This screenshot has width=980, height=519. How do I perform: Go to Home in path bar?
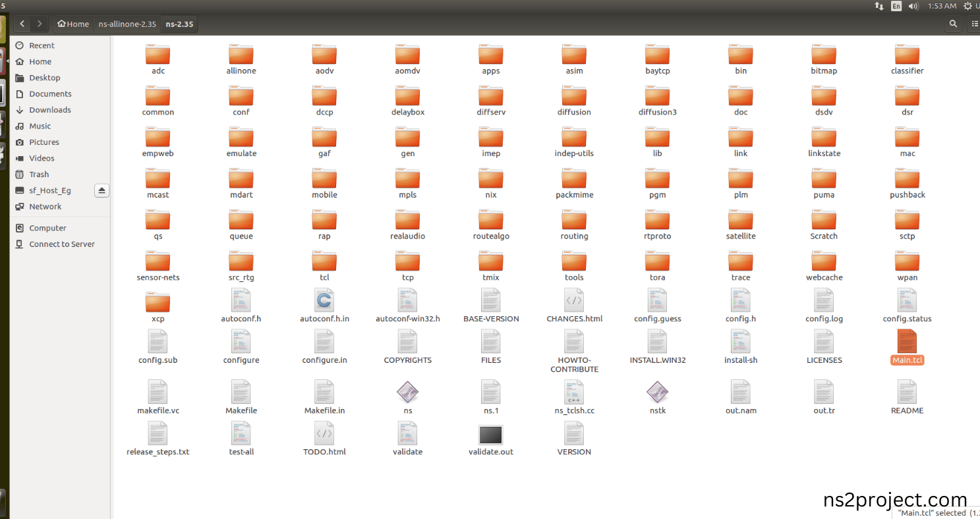73,24
